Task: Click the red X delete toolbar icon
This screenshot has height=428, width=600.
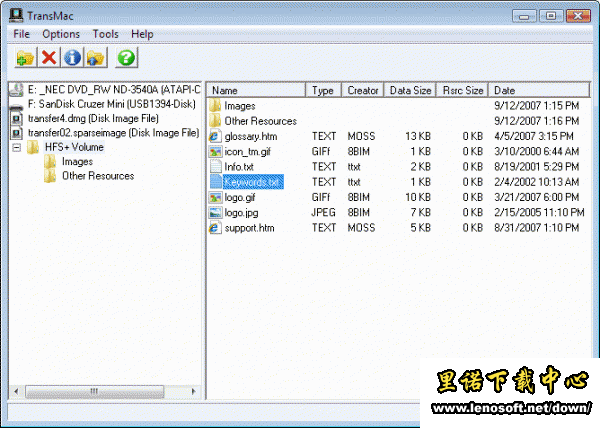Action: [x=49, y=58]
